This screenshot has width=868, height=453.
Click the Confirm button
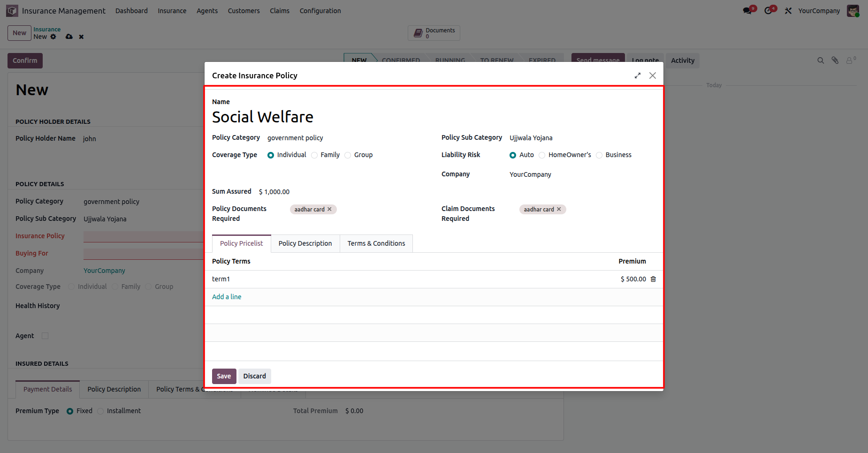coord(25,60)
